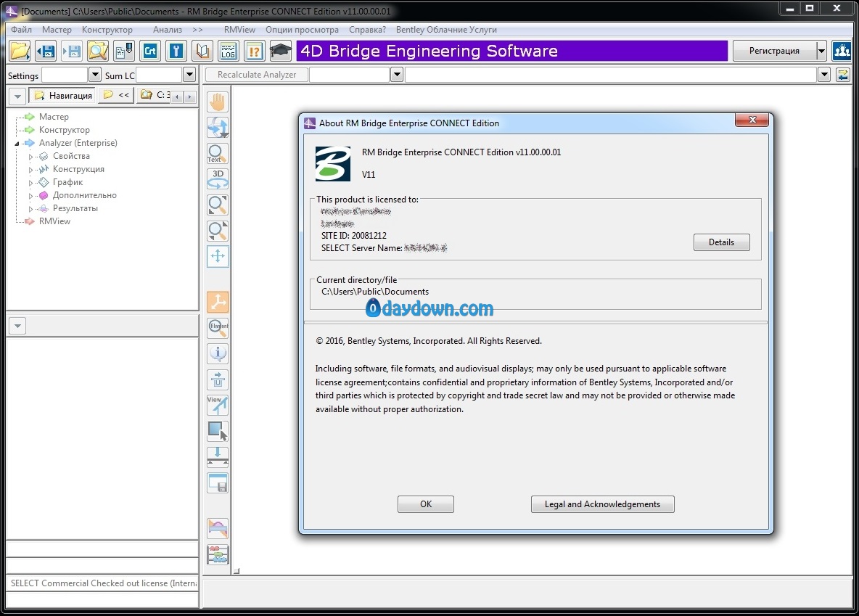The image size is (859, 616).
Task: Click the blue wrench toolbar icon
Action: coord(176,51)
